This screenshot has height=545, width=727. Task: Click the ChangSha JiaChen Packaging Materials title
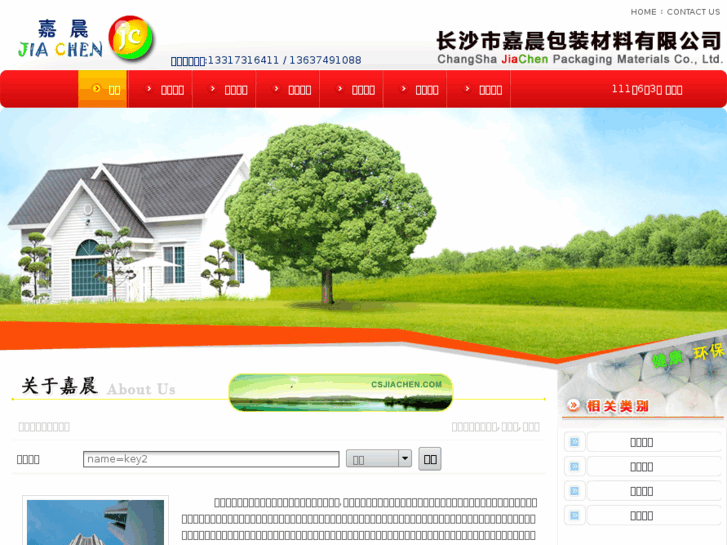pyautogui.click(x=580, y=59)
